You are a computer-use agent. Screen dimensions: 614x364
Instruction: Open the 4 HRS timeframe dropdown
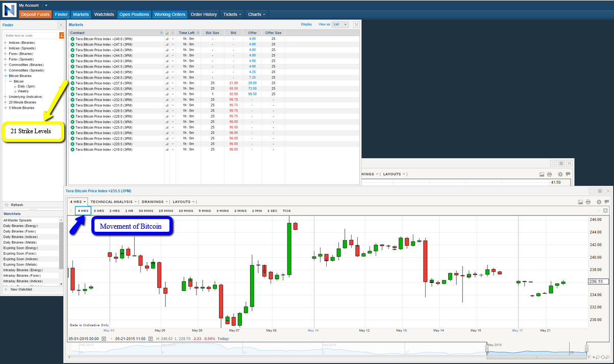[78, 202]
